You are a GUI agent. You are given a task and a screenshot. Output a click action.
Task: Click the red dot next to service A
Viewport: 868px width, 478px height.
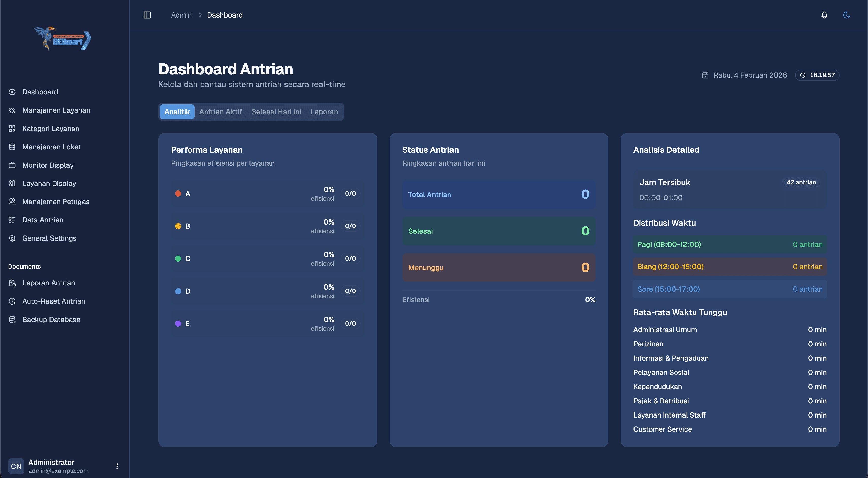pos(178,194)
